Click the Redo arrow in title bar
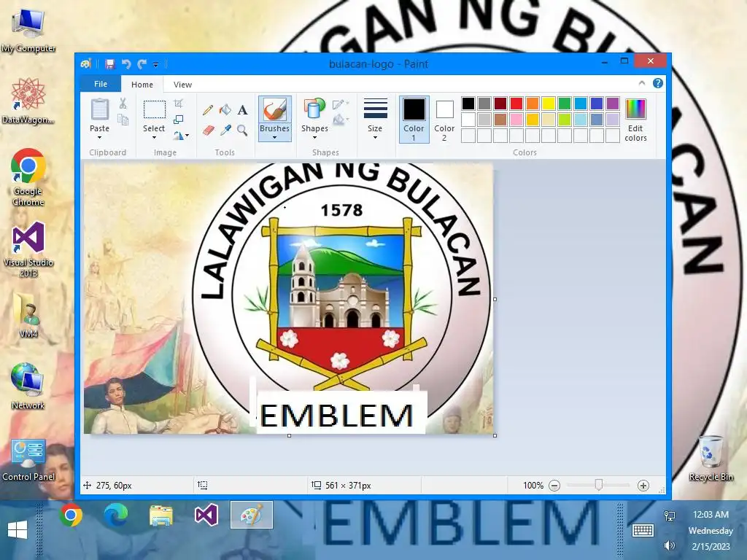Image resolution: width=747 pixels, height=560 pixels. (142, 64)
